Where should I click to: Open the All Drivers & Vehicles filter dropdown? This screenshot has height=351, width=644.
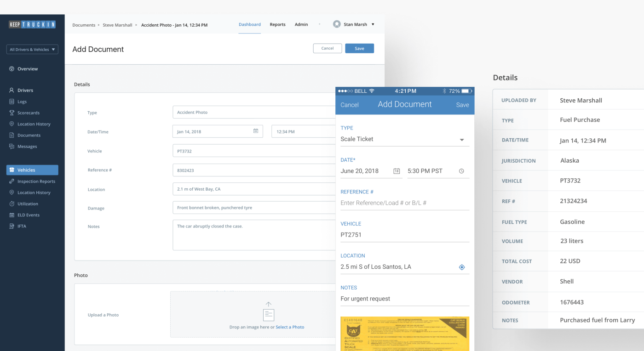coord(32,49)
